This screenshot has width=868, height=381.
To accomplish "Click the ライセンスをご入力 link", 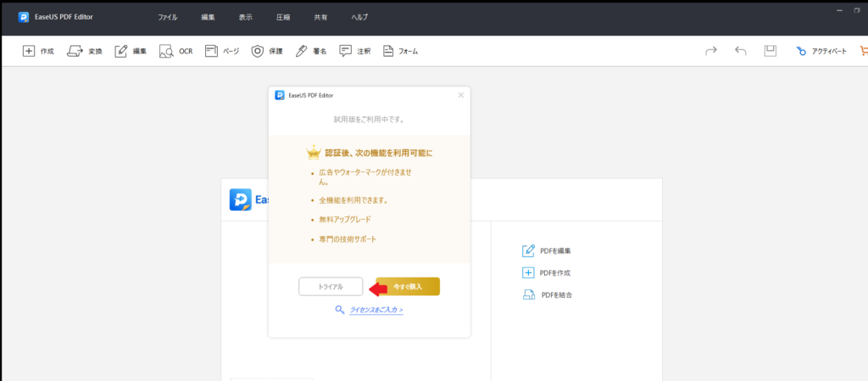I will coord(376,310).
